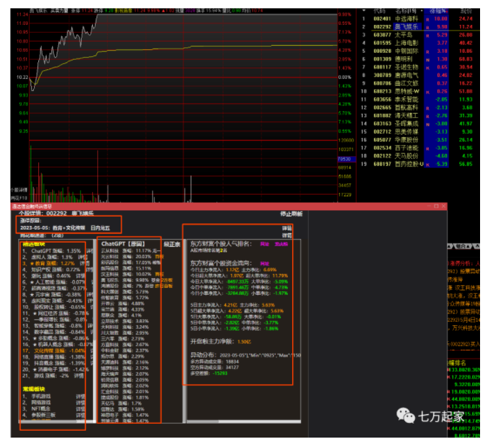The image size is (487, 448).
Task: Sort stock list by 涨幅% column
Action: coord(438,11)
